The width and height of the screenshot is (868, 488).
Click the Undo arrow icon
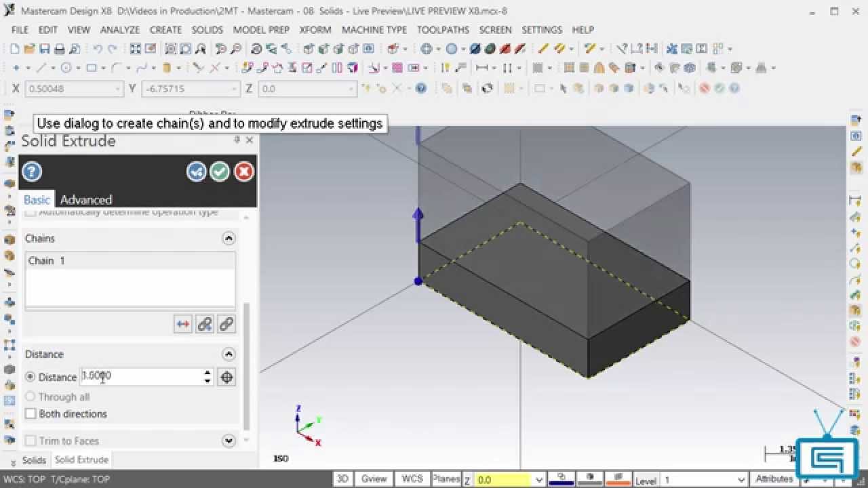point(98,49)
